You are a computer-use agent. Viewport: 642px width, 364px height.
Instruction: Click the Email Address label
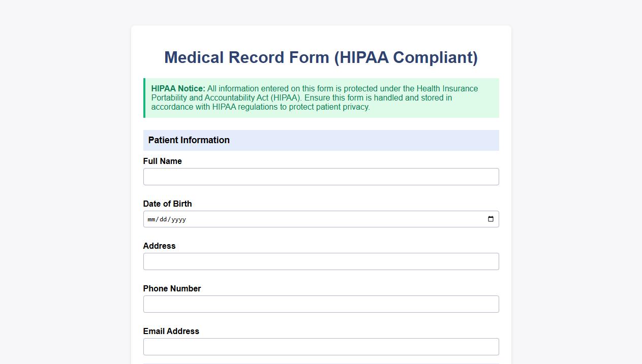[171, 331]
